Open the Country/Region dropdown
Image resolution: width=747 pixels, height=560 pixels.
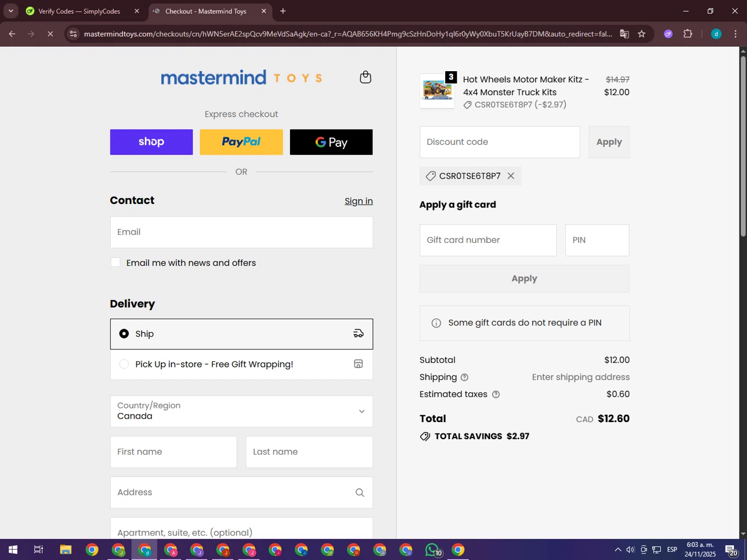(242, 411)
